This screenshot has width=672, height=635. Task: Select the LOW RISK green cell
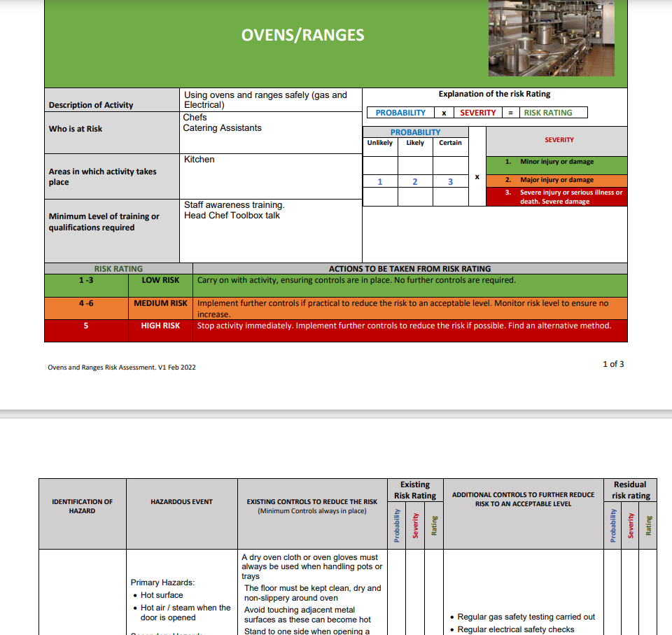pos(160,279)
